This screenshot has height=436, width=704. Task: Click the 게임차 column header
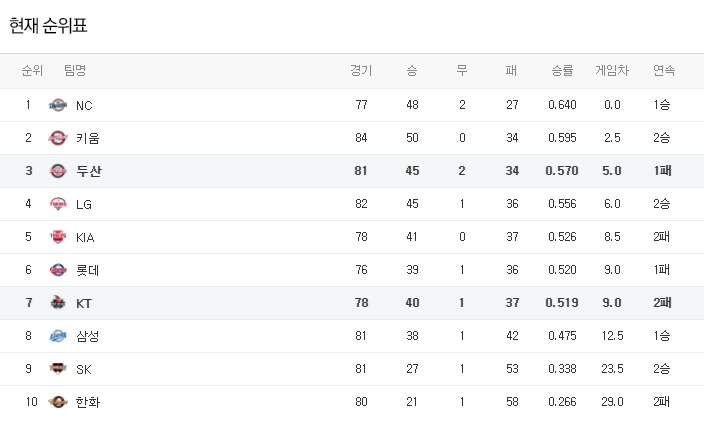coord(612,71)
